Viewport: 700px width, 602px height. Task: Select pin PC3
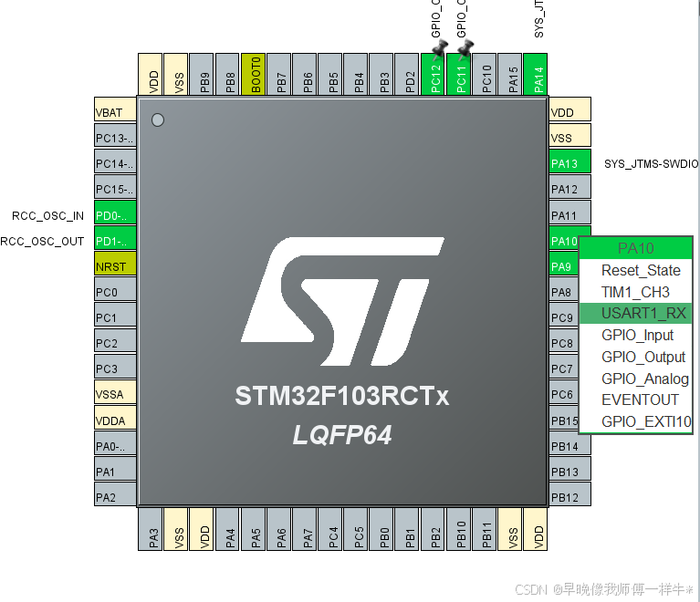pos(115,366)
